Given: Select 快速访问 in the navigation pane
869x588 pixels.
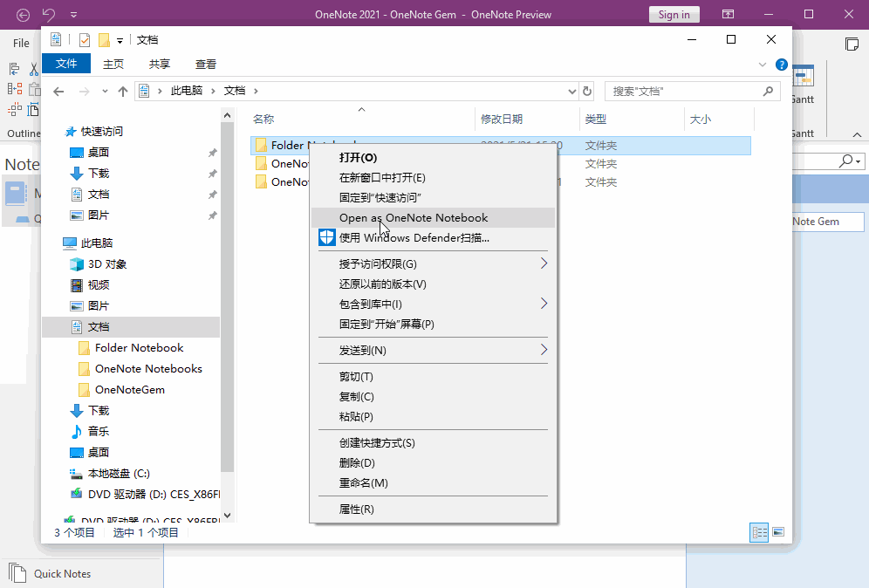Looking at the screenshot, I should (93, 132).
